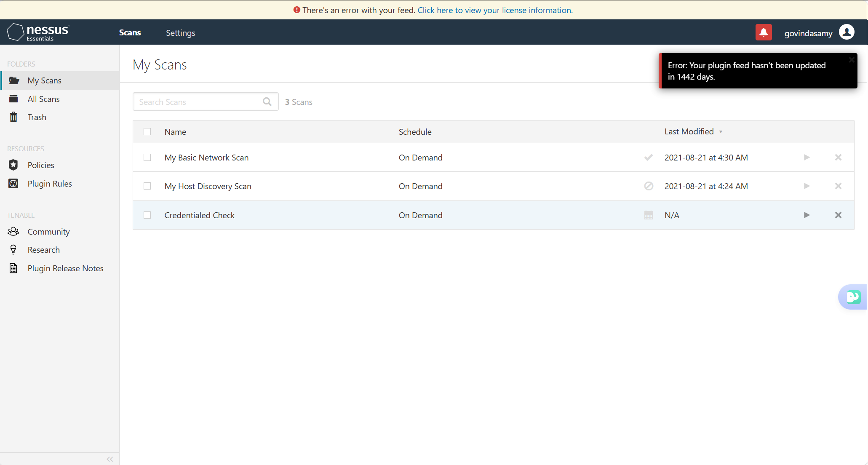Check the My Host Discovery Scan checkbox
This screenshot has width=868, height=465.
pos(147,186)
